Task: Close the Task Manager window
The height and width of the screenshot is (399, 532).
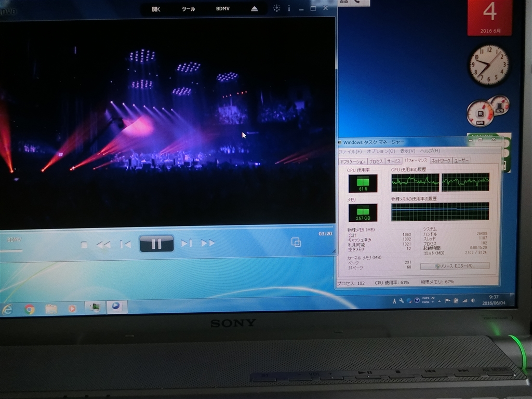Action: coord(494,139)
